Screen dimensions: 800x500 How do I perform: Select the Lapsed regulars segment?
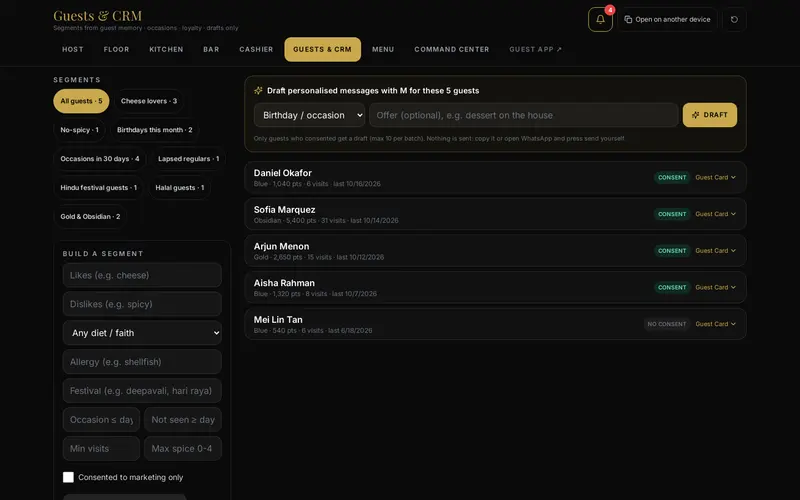[x=188, y=159]
